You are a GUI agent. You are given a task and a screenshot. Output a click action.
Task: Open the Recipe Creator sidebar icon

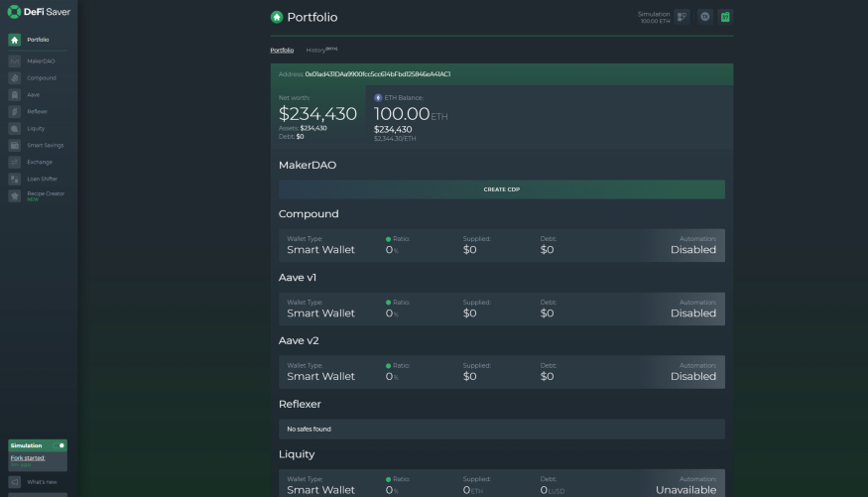[15, 195]
